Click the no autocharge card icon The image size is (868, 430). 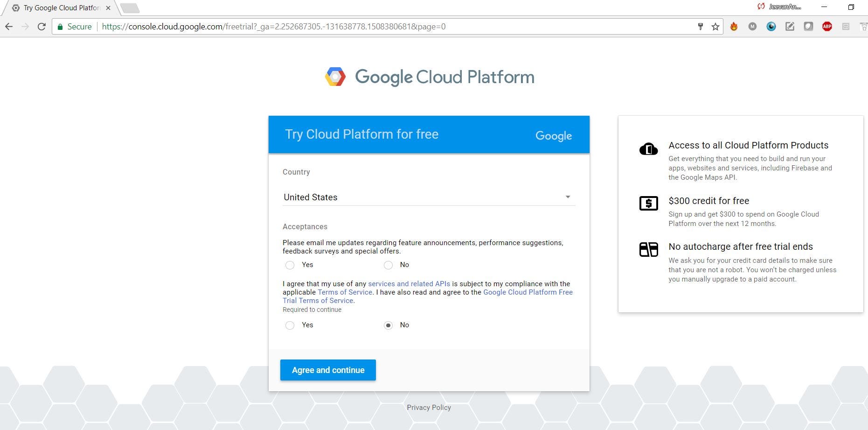point(648,249)
